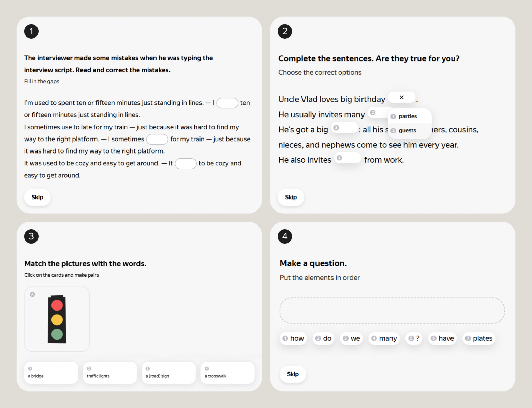This screenshot has height=408, width=532.
Task: Select the traffic light picture card
Action: (57, 319)
